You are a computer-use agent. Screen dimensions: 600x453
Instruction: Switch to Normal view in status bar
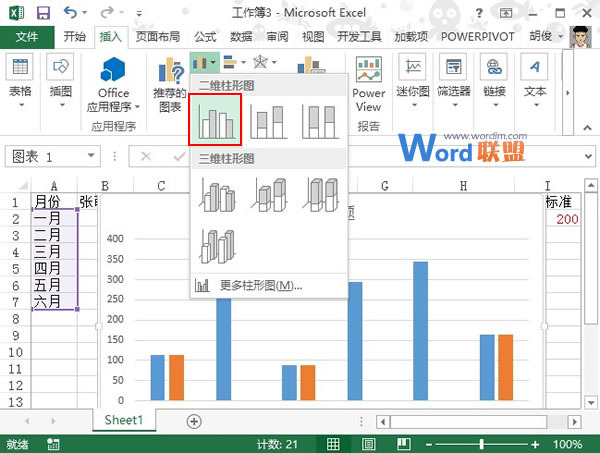[333, 444]
